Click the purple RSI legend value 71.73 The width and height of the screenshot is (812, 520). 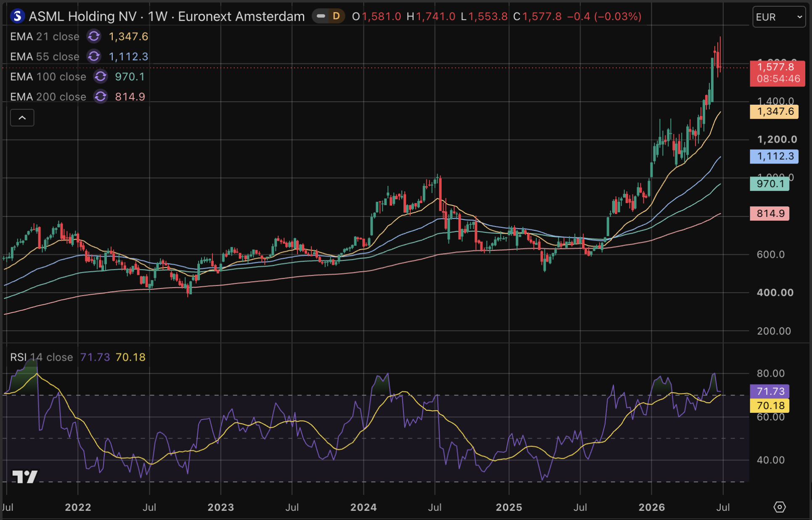pos(95,357)
